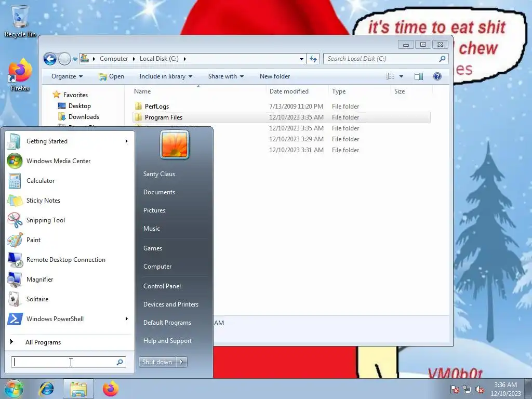
Task: Open Documents from Start menu
Action: 159,192
